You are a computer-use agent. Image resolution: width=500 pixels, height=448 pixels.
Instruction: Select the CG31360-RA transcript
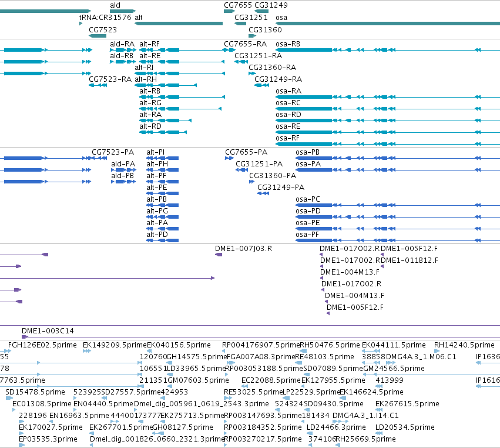(x=252, y=73)
